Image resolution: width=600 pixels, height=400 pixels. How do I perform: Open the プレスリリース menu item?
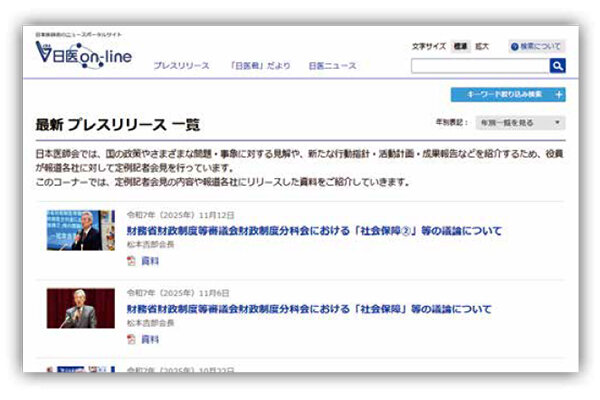pyautogui.click(x=181, y=66)
